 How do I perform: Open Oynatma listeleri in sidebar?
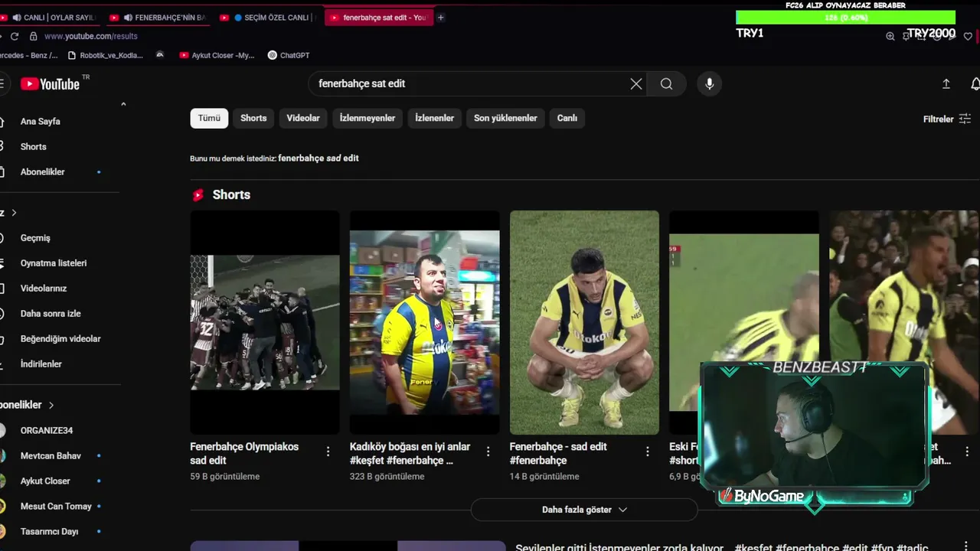pyautogui.click(x=54, y=262)
